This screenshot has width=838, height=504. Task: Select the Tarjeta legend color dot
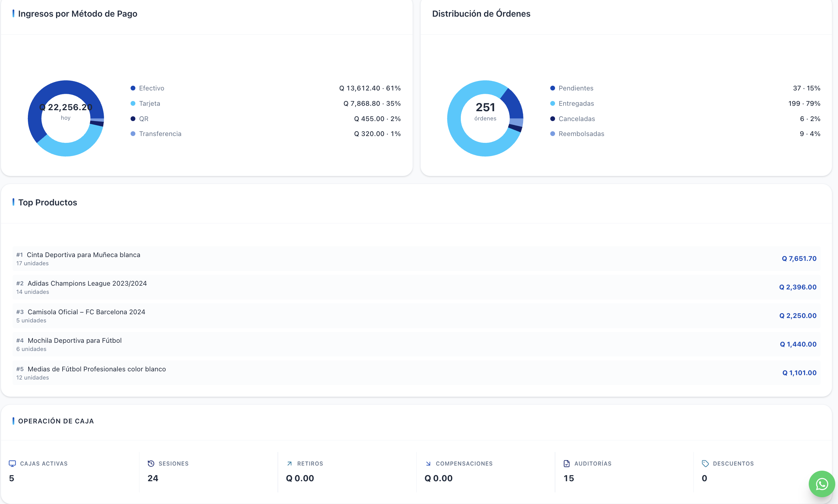133,103
